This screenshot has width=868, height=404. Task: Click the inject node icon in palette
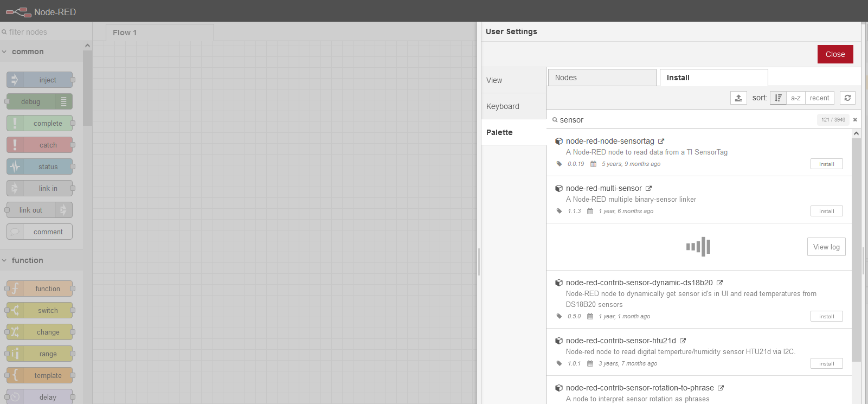click(15, 80)
